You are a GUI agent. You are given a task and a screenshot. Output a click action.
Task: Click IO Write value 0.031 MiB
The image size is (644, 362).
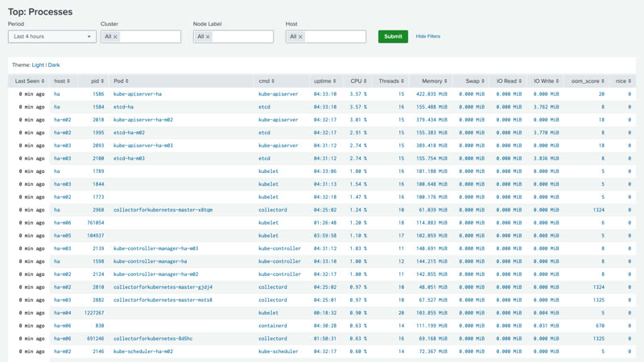point(547,326)
